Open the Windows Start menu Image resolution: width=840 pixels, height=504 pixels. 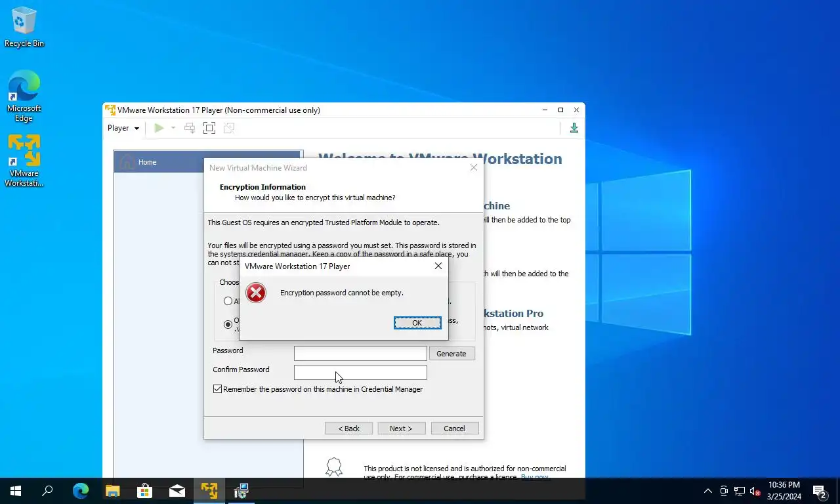click(16, 491)
